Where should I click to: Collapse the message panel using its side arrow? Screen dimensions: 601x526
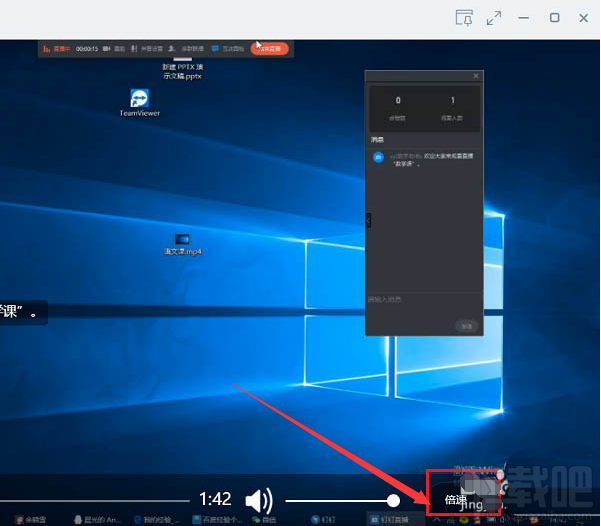(x=368, y=220)
